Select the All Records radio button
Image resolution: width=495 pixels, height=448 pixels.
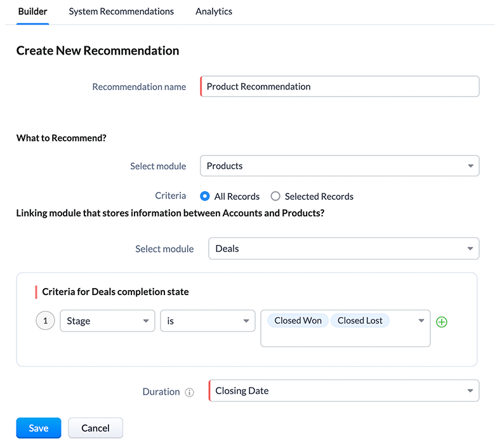point(205,196)
